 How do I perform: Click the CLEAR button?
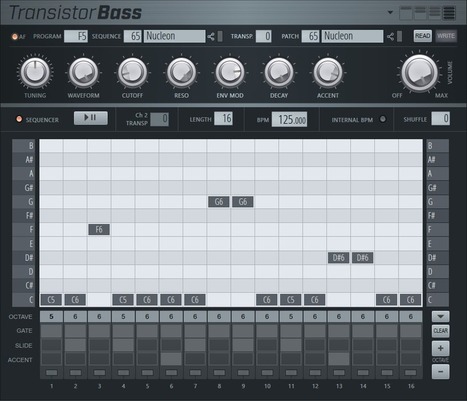pyautogui.click(x=440, y=331)
